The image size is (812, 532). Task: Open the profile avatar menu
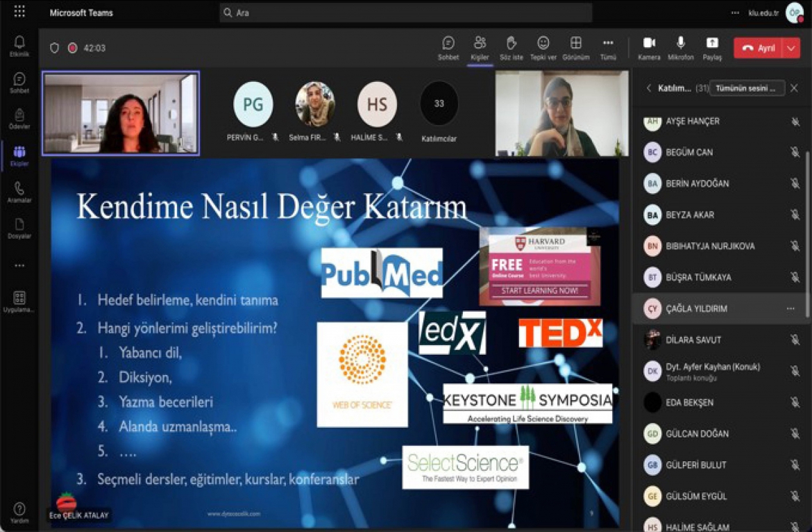point(795,13)
